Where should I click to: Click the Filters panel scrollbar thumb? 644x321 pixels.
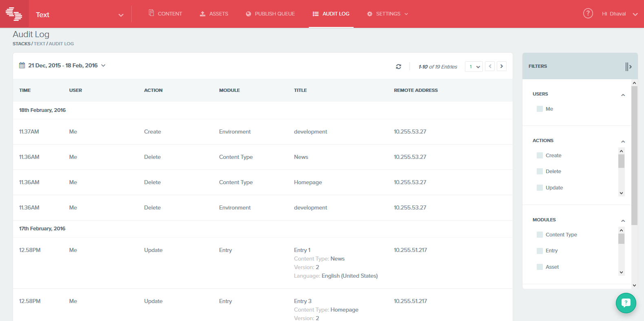[x=634, y=155]
